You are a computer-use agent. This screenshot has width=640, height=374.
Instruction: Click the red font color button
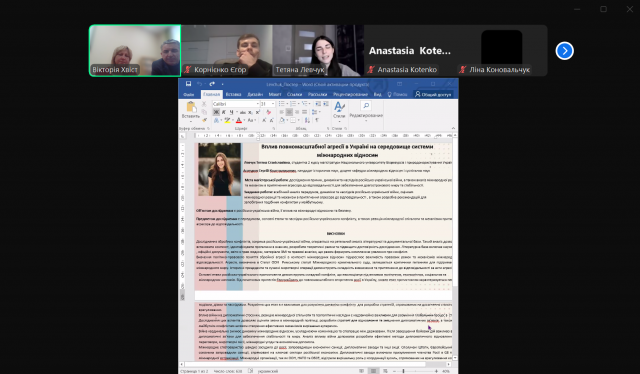click(239, 120)
